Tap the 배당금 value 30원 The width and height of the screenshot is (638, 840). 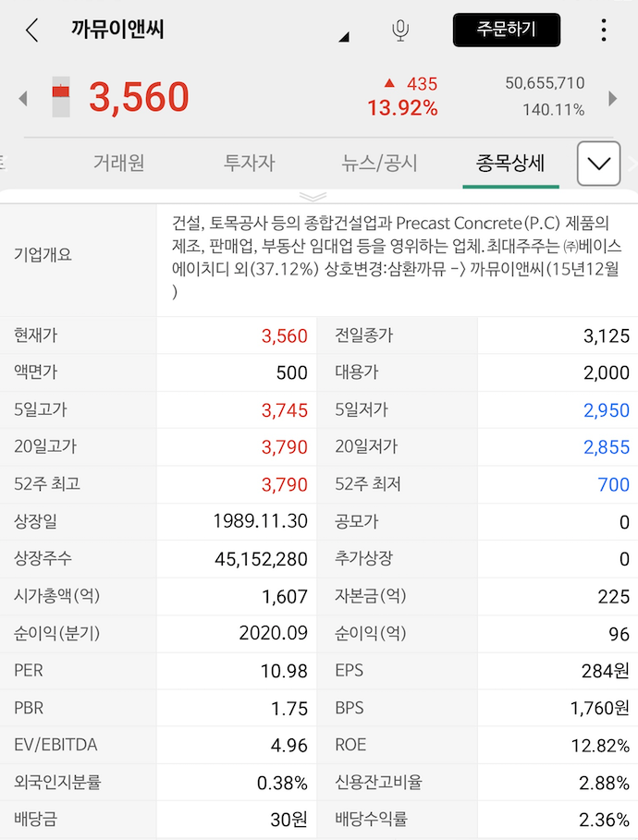click(288, 820)
